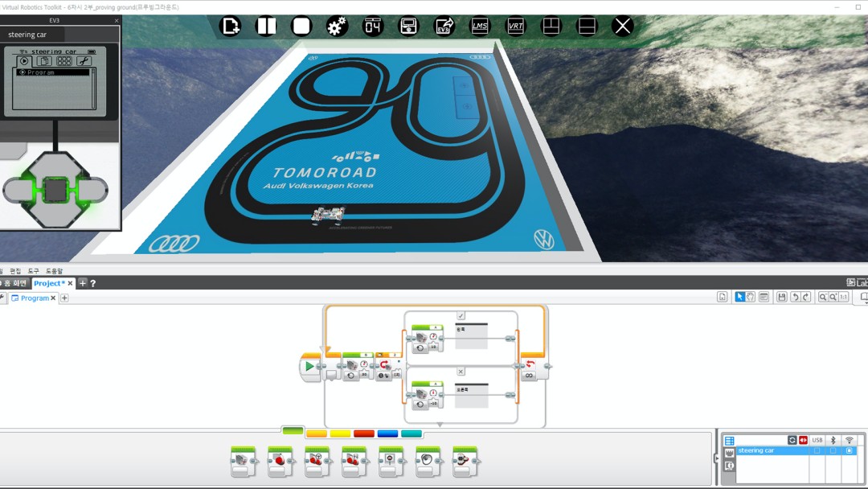The width and height of the screenshot is (868, 489).
Task: Reset canvas zoom to 1:1
Action: (x=844, y=297)
